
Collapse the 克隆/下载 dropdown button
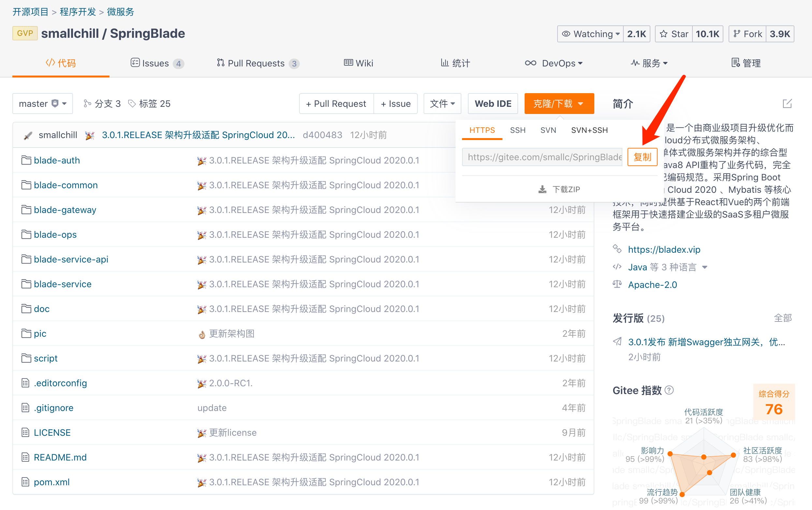[x=559, y=104]
